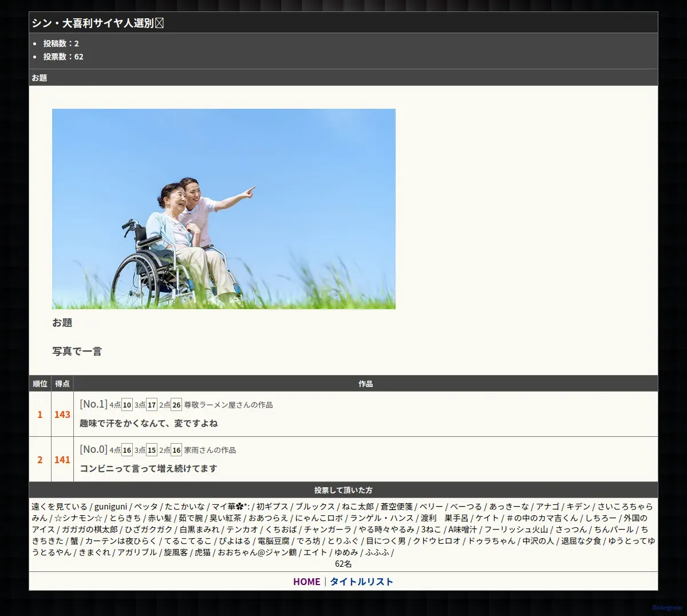Click voter name おおちゃん@ジャン鶴
This screenshot has width=687, height=616.
pyautogui.click(x=257, y=552)
